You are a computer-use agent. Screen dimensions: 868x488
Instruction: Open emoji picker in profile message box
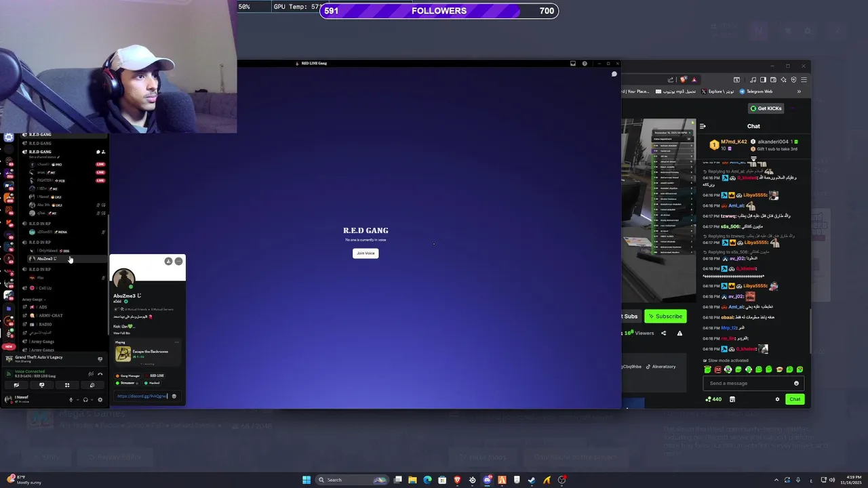[174, 396]
